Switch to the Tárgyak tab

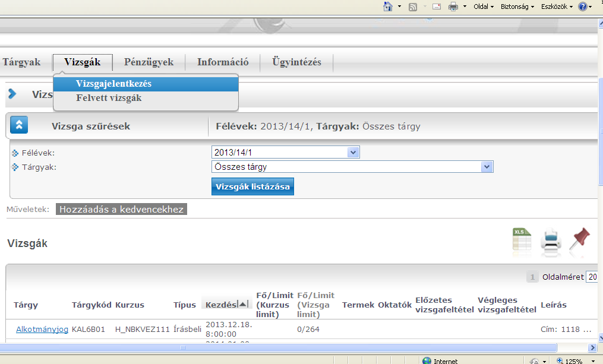coord(21,62)
